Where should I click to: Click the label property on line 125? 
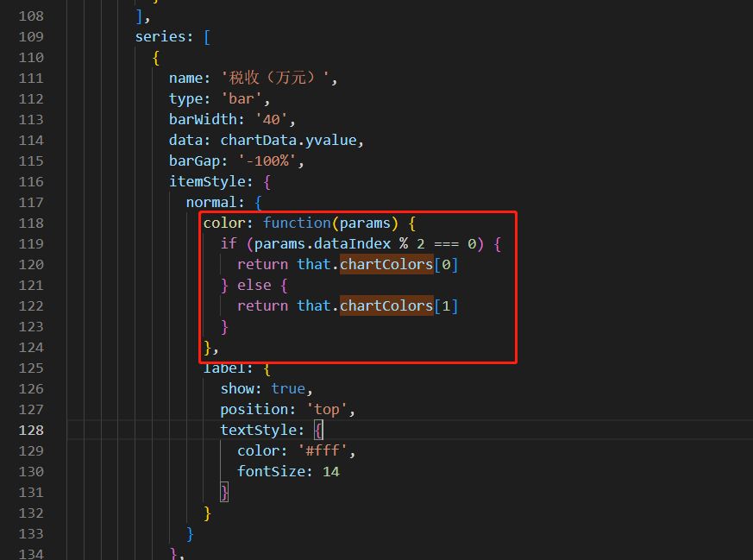[x=222, y=368]
